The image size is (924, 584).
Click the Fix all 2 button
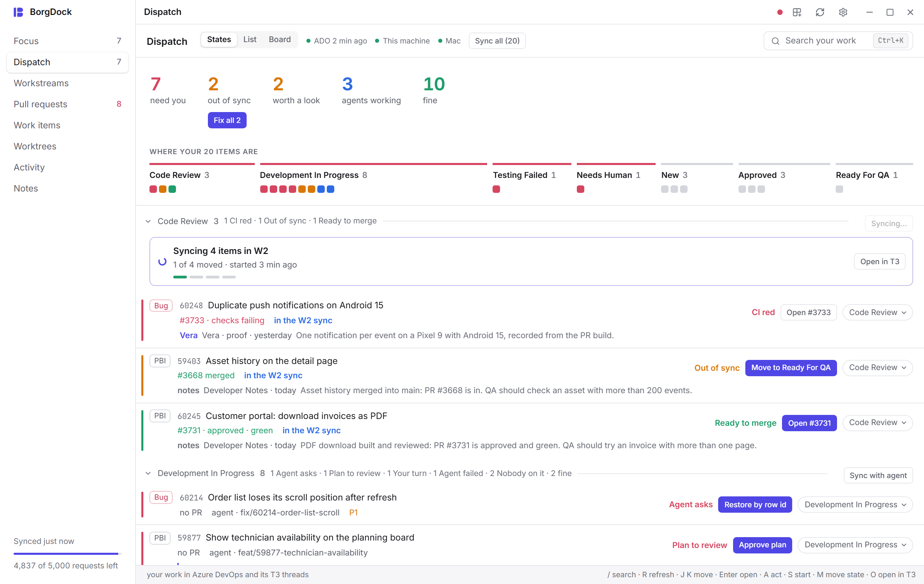pos(227,121)
